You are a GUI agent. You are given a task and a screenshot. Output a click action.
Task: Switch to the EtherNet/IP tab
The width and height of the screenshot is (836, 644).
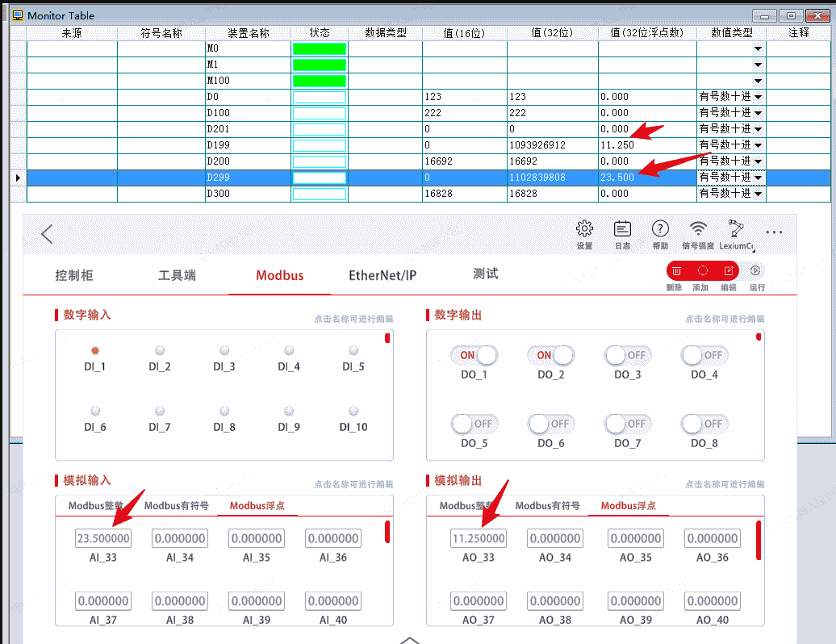click(x=382, y=275)
